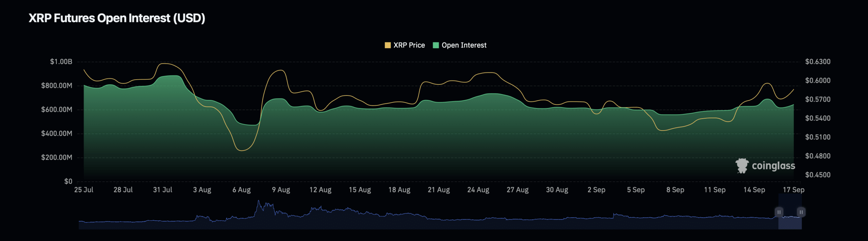
Task: Click the 24 Aug x-axis date label
Action: (x=478, y=190)
